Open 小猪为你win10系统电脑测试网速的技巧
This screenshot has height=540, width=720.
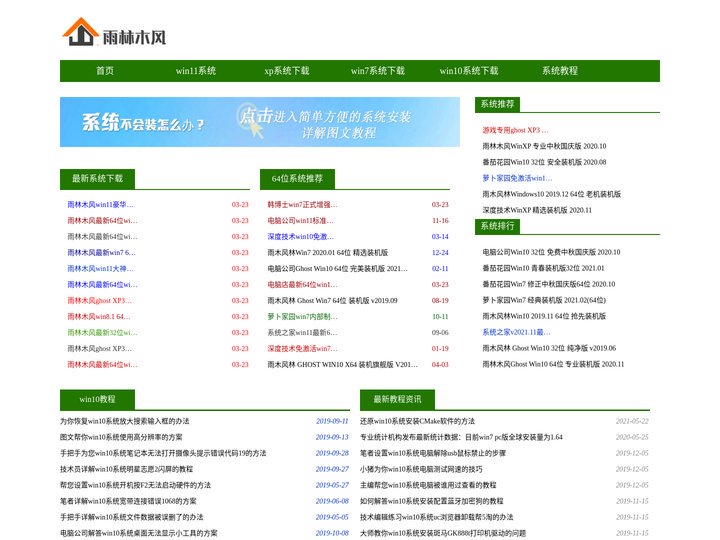pyautogui.click(x=421, y=469)
